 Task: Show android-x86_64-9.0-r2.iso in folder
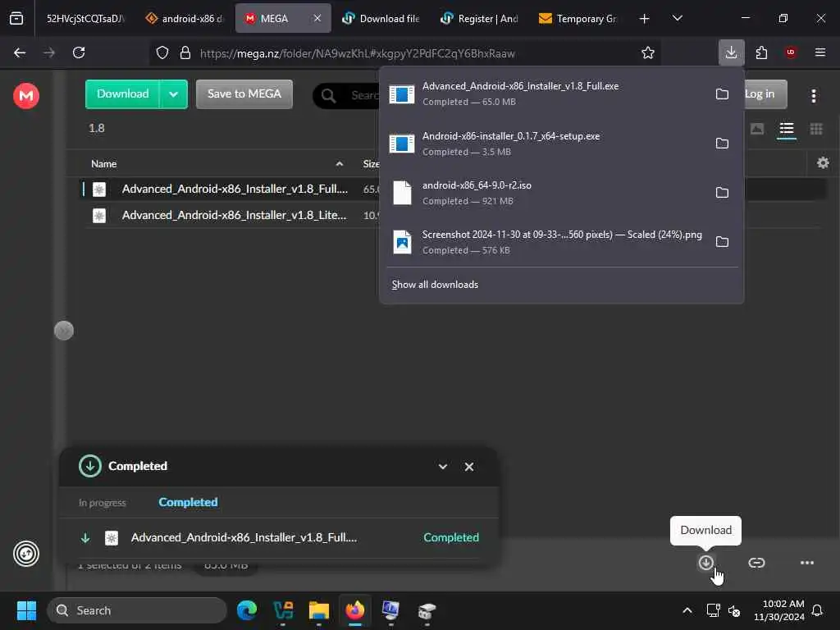click(x=722, y=193)
